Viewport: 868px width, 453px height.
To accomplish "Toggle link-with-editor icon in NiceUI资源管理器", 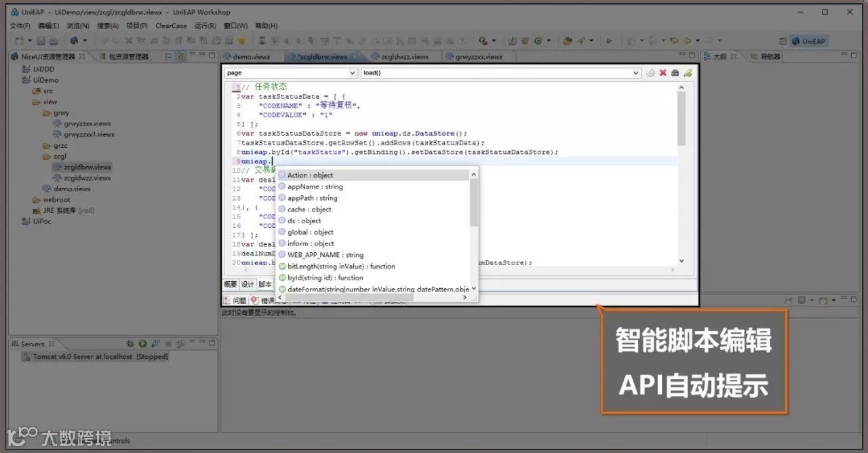I will click(180, 57).
